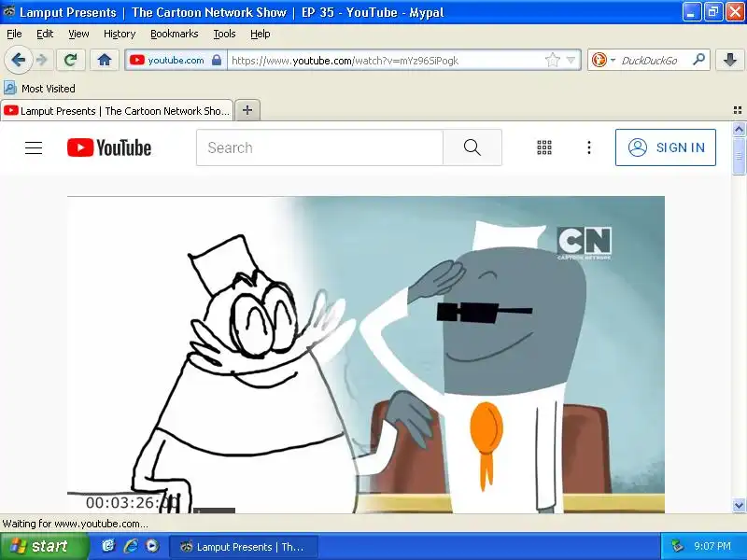This screenshot has height=560, width=747.
Task: Click the video player frame
Action: tap(366, 355)
